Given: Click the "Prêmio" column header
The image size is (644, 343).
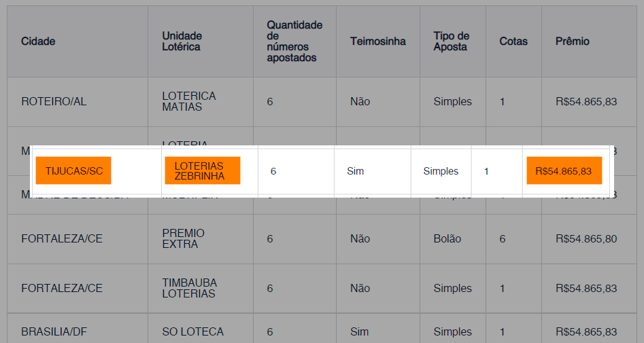Looking at the screenshot, I should coord(572,41).
